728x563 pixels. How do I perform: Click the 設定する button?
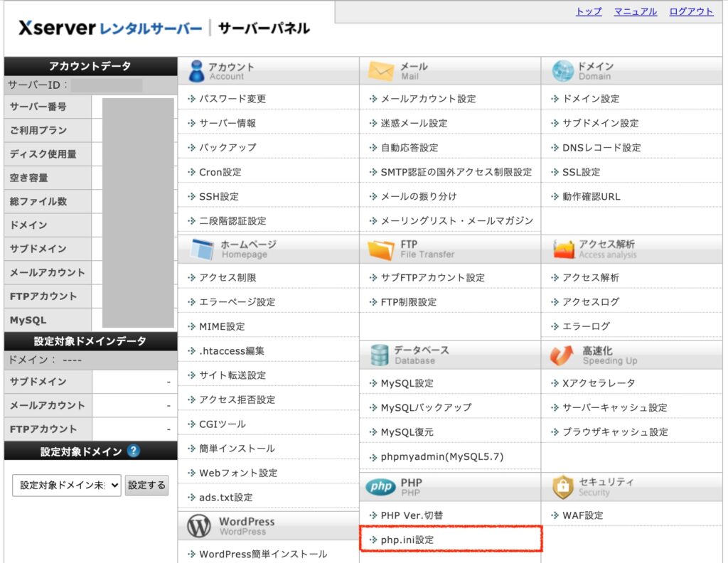146,485
